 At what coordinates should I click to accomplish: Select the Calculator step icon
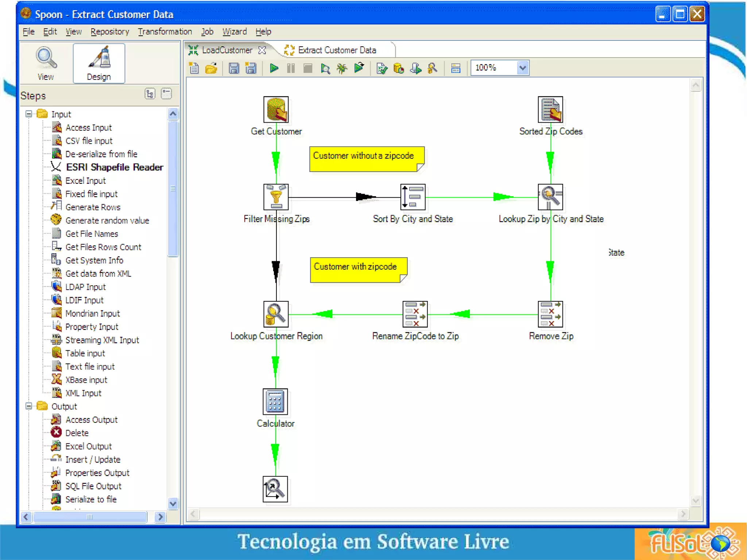point(275,401)
